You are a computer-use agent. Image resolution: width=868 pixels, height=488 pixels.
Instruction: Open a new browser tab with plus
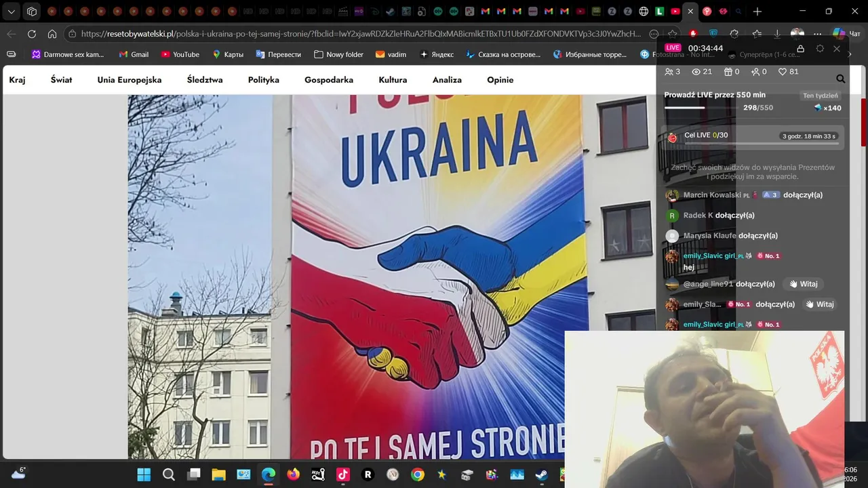757,12
